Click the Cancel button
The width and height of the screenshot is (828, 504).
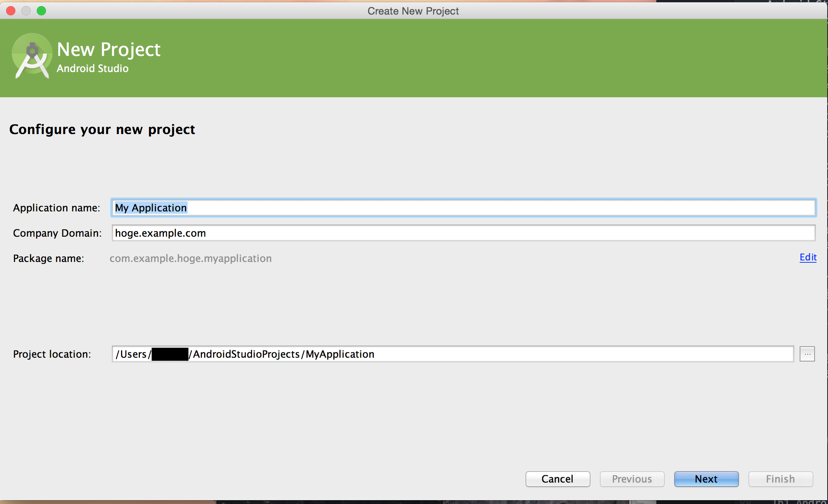point(558,479)
